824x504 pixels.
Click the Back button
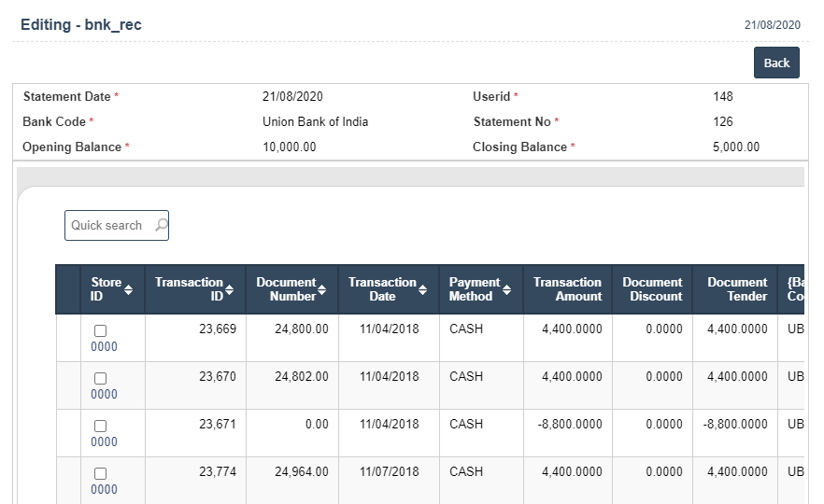tap(776, 63)
